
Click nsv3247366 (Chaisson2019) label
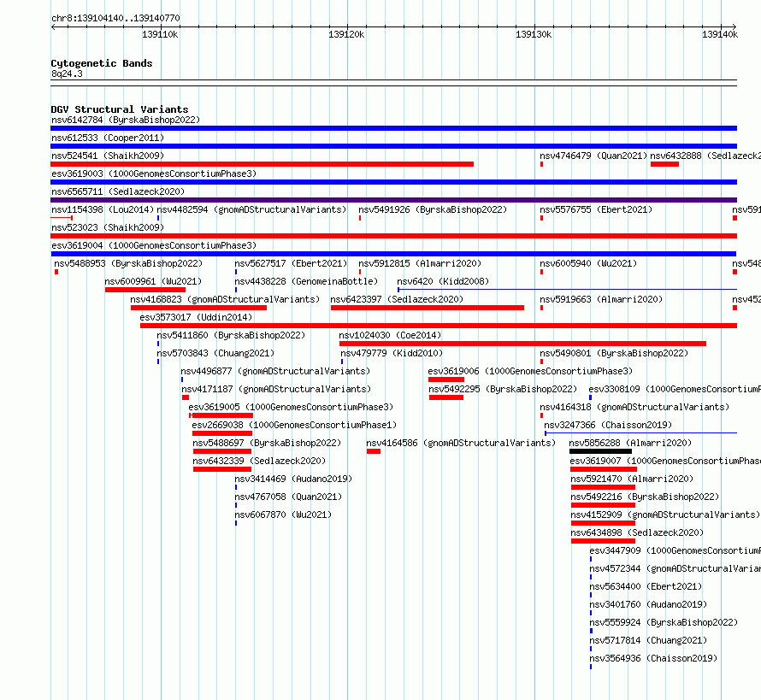click(608, 425)
